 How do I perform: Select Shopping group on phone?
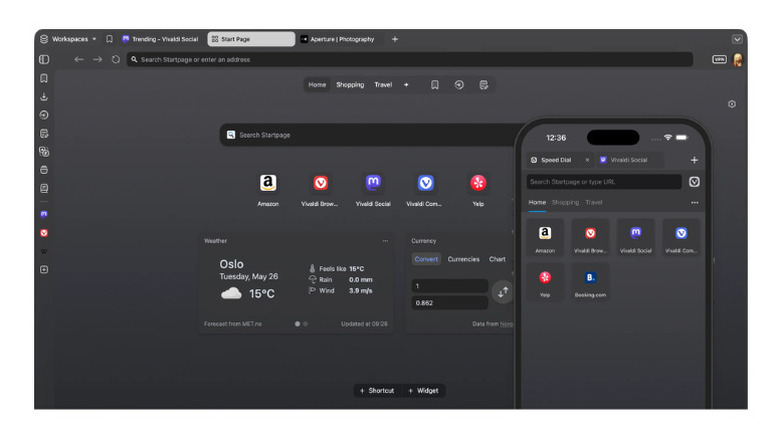[x=565, y=202]
